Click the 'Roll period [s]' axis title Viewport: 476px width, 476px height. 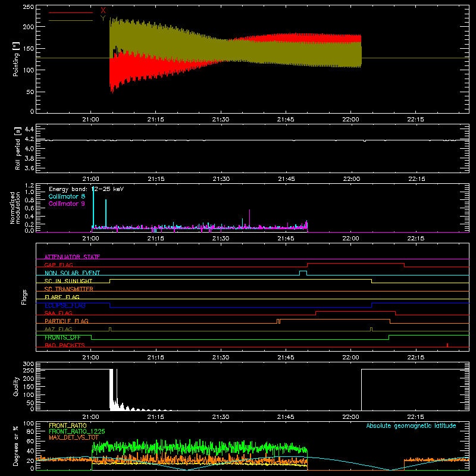tap(17, 148)
